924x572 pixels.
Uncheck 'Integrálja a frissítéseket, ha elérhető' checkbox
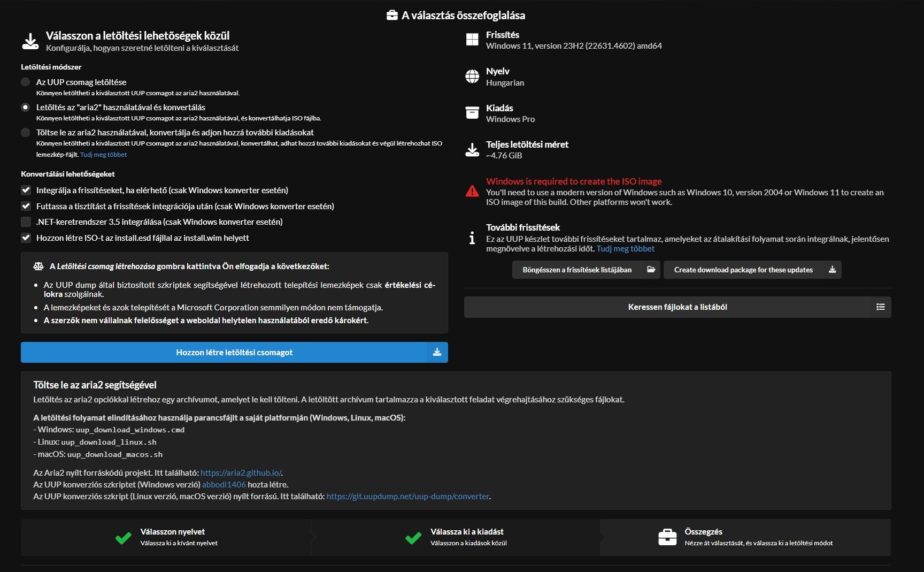[26, 190]
